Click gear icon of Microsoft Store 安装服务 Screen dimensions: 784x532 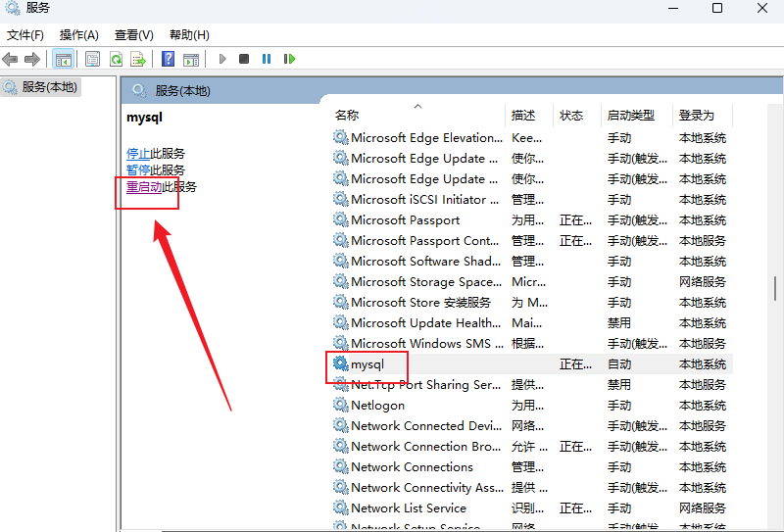point(340,302)
